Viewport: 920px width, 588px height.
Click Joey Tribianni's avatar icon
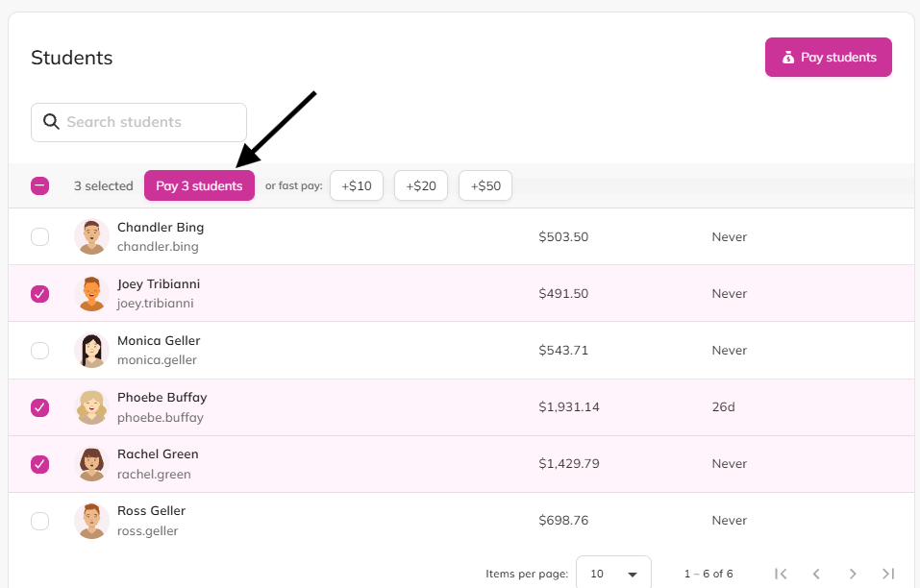[x=91, y=294]
